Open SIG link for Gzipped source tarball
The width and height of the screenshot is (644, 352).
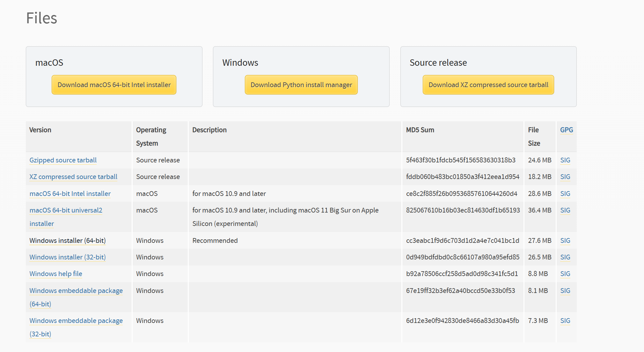(565, 160)
